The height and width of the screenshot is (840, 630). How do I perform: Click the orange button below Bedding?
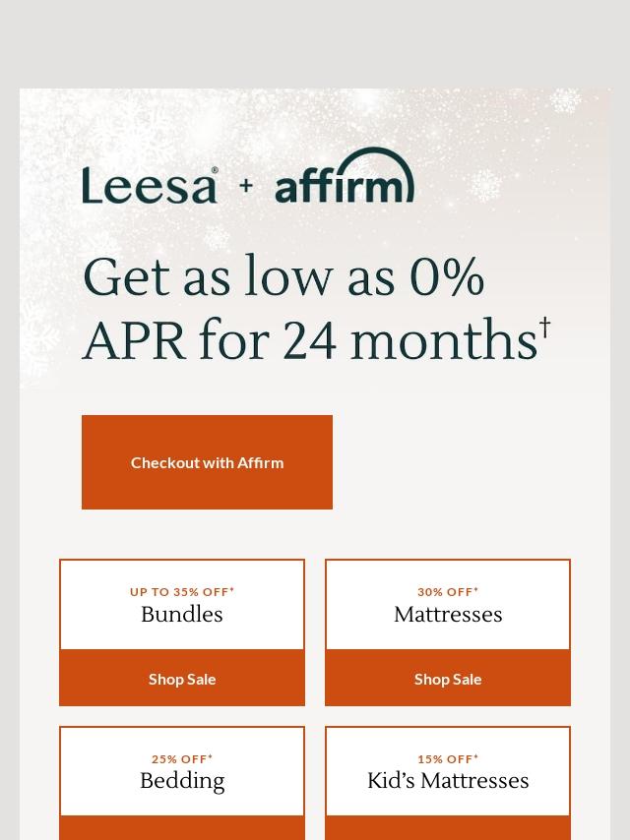(182, 828)
